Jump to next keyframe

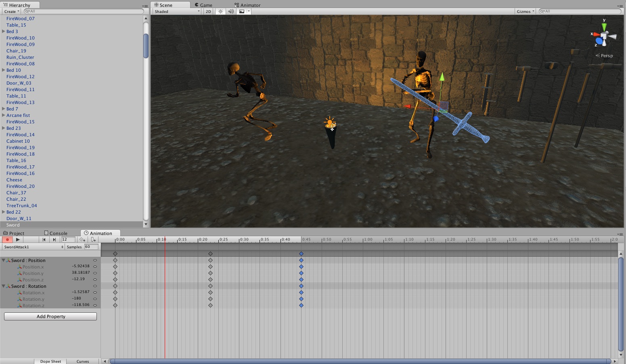point(54,239)
